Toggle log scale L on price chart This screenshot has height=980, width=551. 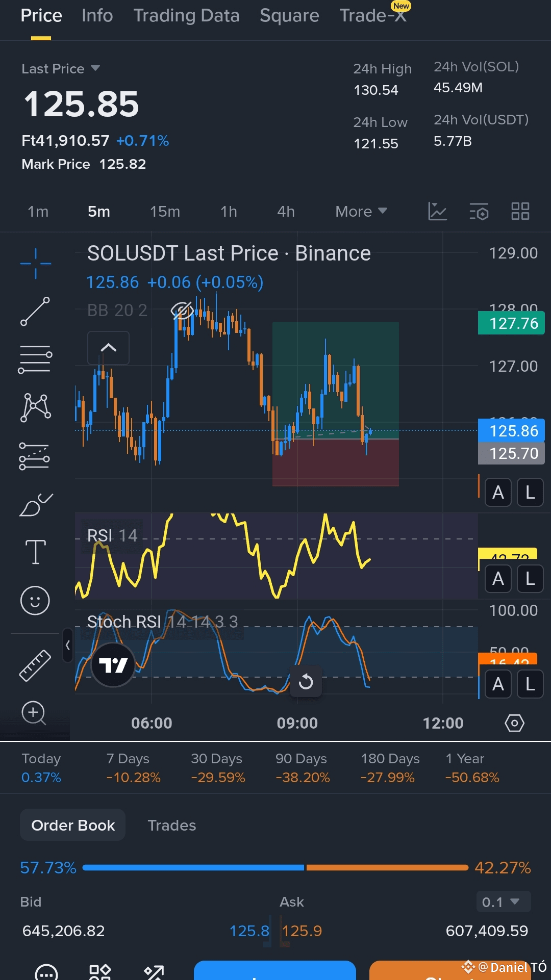pos(530,493)
